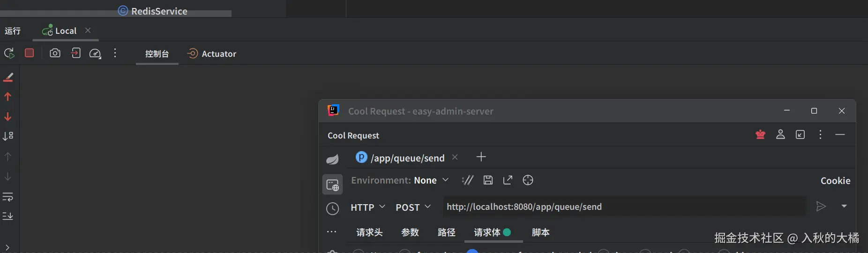Screen dimensions: 868x253
Task: Click the red crown icon in Cool Request
Action: click(x=760, y=135)
